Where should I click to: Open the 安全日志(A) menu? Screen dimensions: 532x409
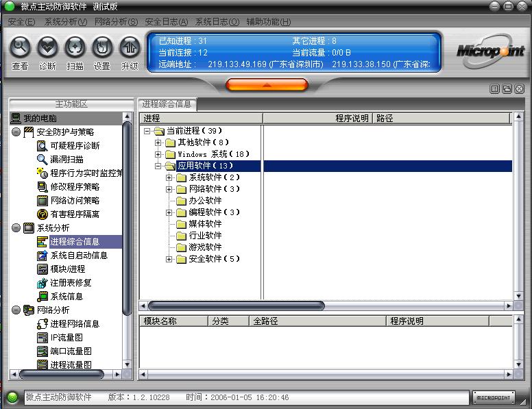167,22
